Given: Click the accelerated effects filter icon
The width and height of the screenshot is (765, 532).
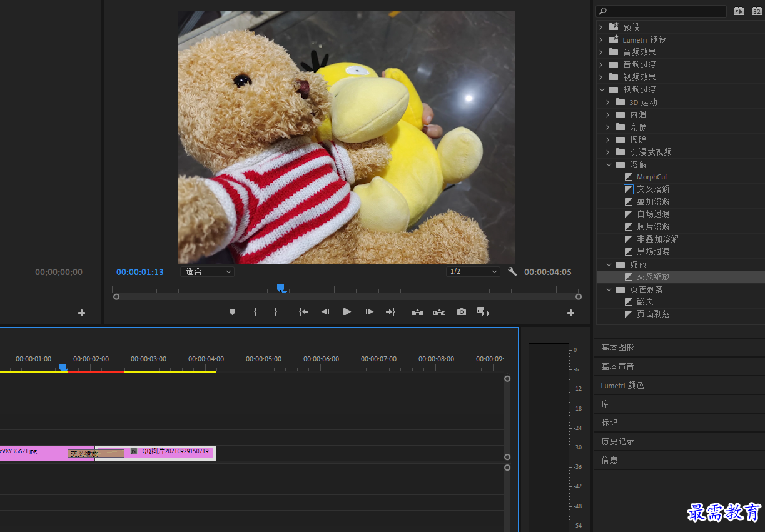Looking at the screenshot, I should click(x=739, y=11).
